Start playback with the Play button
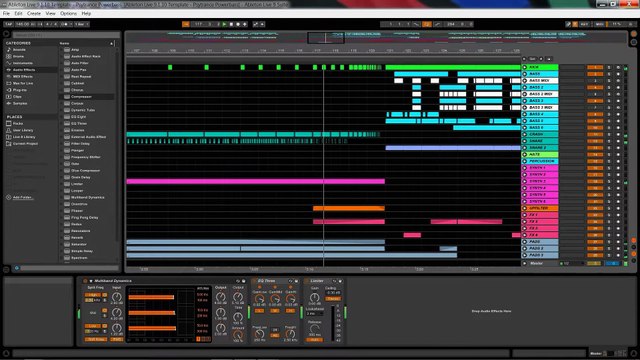 coord(224,24)
